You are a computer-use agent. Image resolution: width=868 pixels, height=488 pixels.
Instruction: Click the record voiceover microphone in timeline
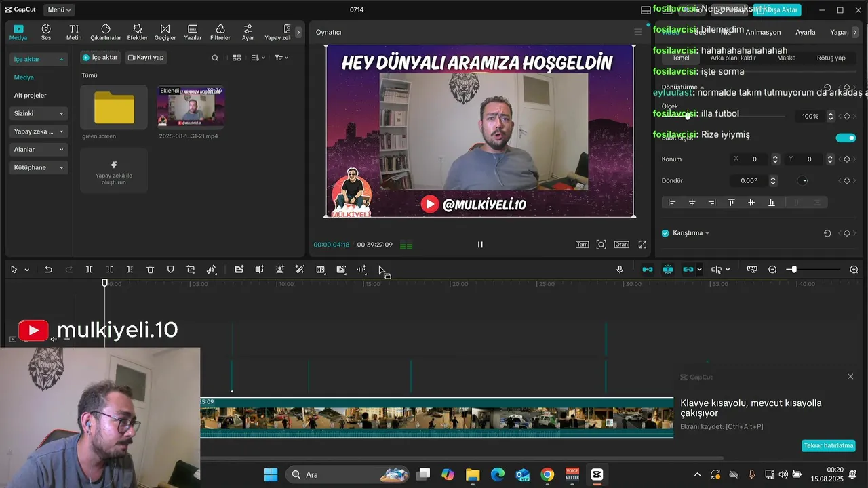(620, 270)
